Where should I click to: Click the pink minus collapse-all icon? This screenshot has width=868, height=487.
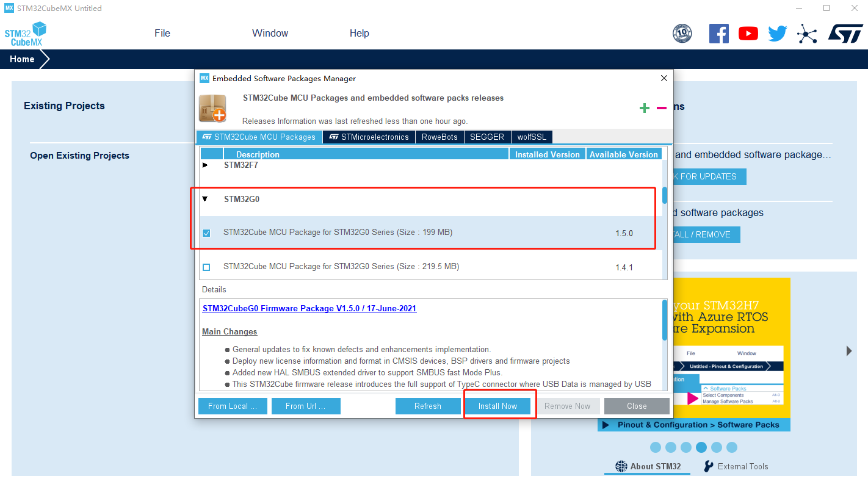[x=662, y=108]
